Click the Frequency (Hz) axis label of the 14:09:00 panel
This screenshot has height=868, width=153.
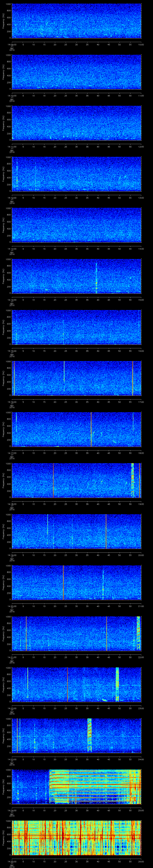[3, 21]
